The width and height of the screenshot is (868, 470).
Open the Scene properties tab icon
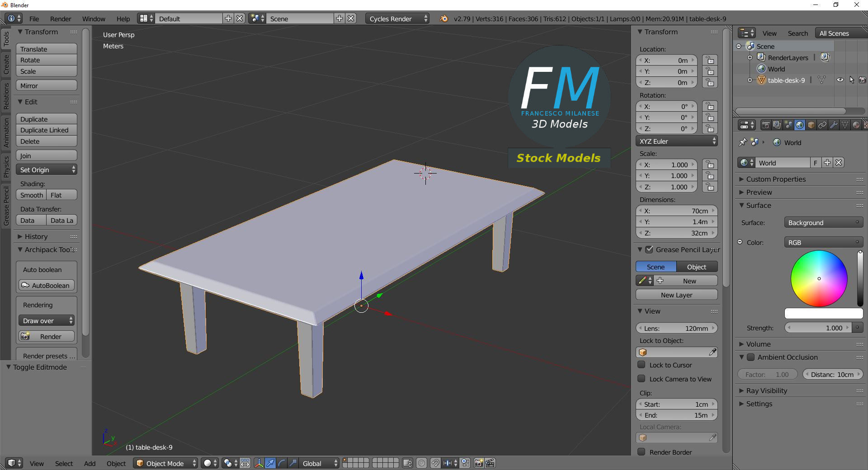tap(788, 125)
